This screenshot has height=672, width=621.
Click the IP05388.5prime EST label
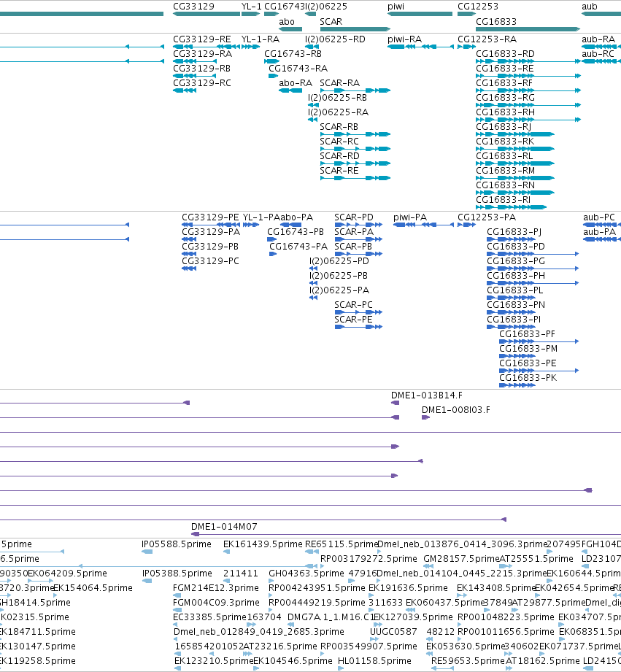pyautogui.click(x=177, y=573)
